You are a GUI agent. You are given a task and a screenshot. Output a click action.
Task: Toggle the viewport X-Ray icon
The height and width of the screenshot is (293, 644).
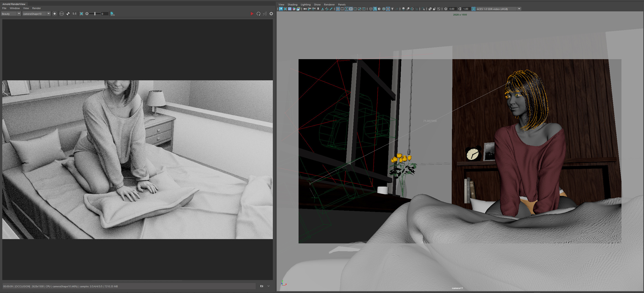coord(430,9)
